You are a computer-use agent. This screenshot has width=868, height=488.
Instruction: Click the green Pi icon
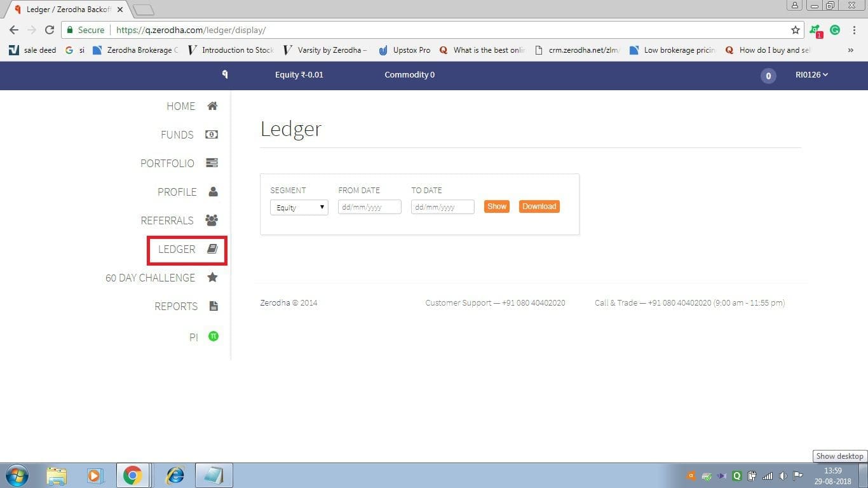[214, 336]
